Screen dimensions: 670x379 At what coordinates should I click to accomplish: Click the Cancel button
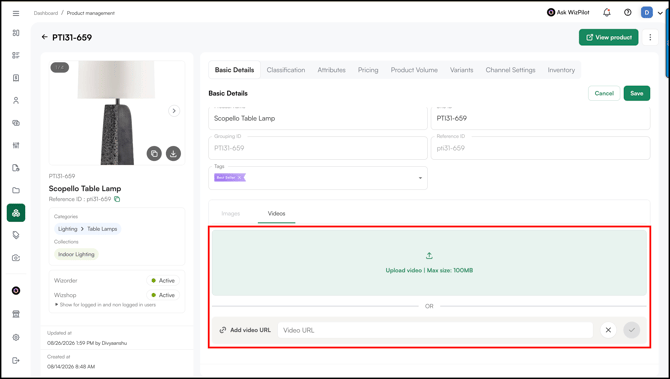(604, 93)
